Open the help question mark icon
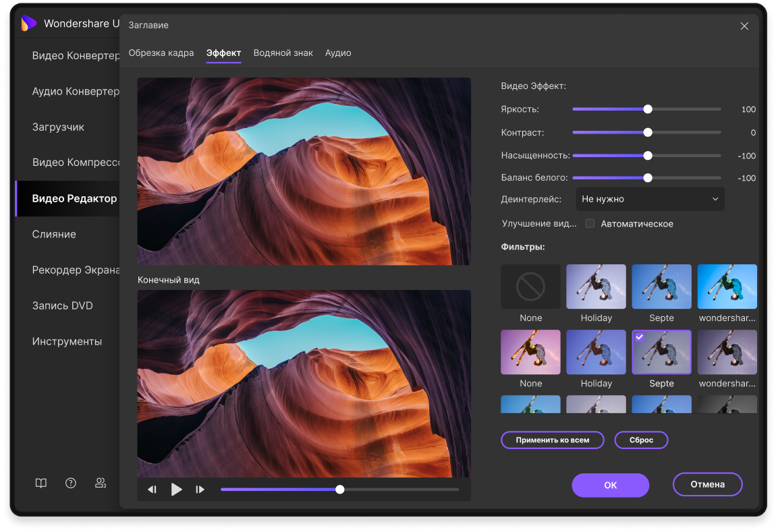This screenshot has height=532, width=776. (71, 483)
